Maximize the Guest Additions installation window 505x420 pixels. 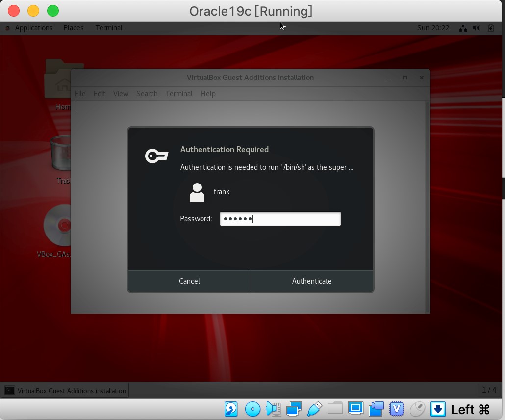pyautogui.click(x=405, y=78)
